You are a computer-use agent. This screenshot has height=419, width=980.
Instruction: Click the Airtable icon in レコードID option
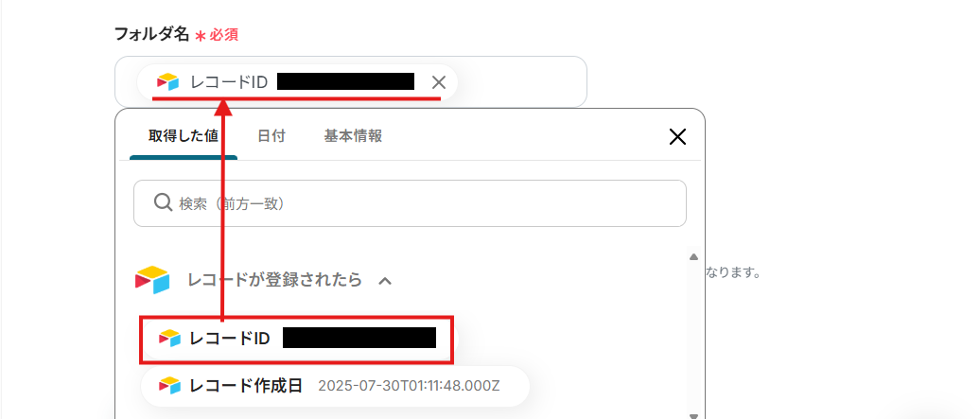tap(169, 339)
